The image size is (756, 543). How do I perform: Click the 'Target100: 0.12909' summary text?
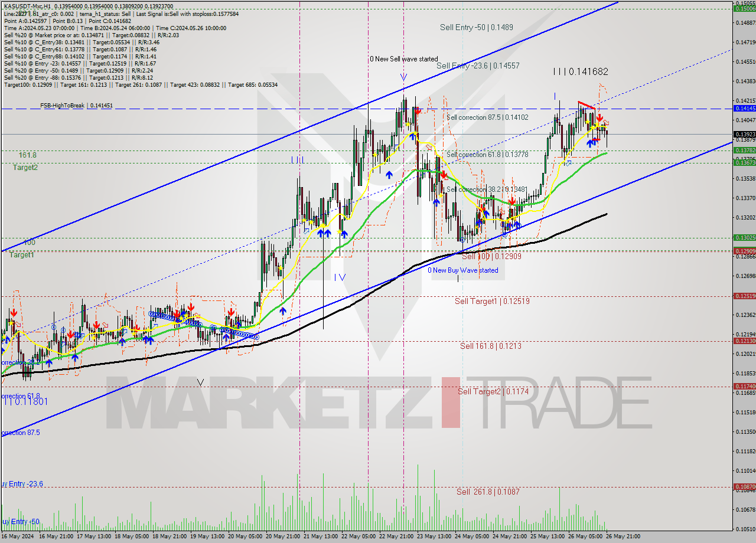coord(28,84)
